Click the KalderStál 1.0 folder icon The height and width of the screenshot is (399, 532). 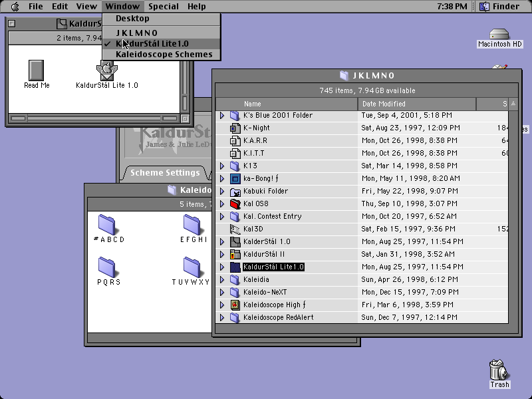click(x=235, y=241)
